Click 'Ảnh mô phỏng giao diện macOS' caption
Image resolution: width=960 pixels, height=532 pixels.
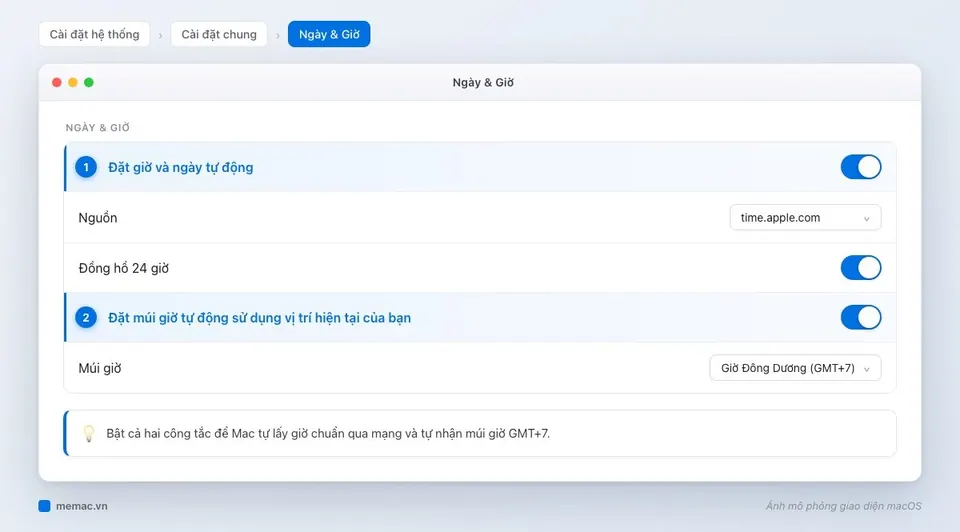click(843, 506)
